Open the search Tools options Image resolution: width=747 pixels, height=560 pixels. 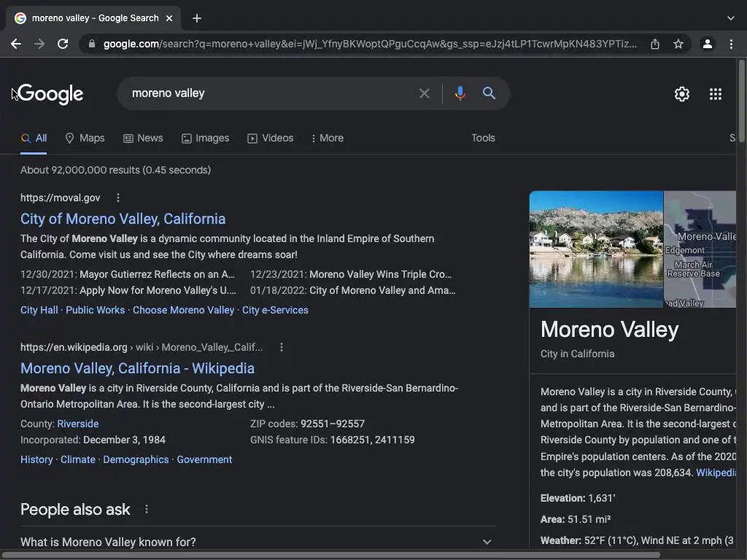(x=483, y=138)
